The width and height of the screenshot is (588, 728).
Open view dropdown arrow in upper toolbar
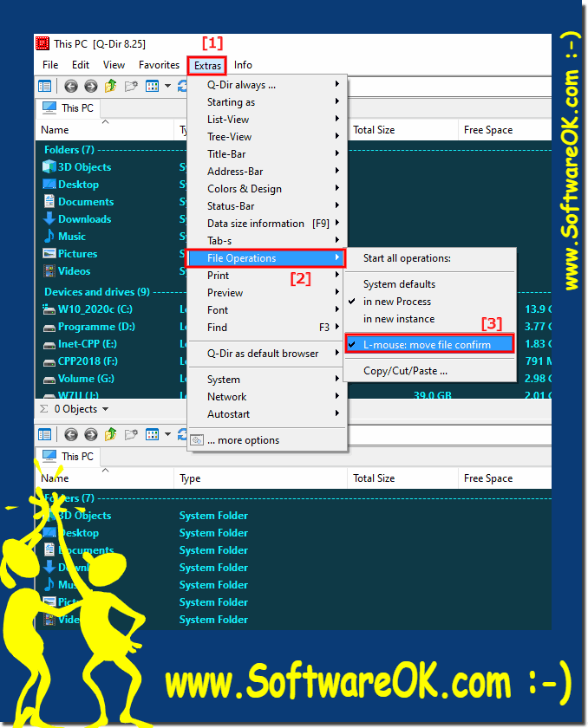click(167, 87)
